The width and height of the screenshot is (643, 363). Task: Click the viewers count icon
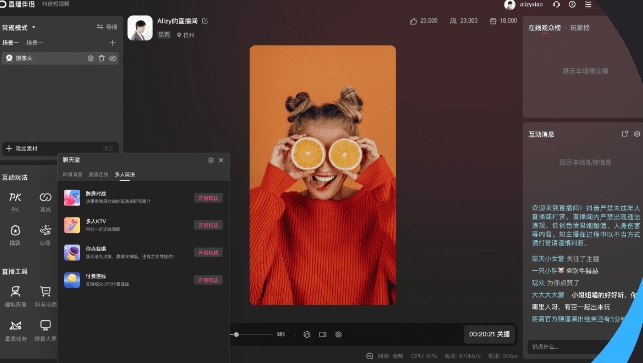(453, 21)
